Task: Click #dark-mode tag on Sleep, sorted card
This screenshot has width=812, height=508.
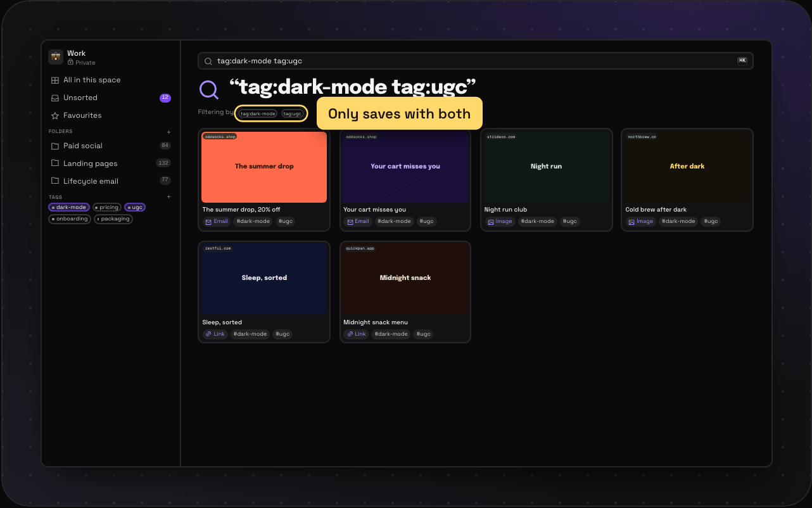Action: (x=250, y=334)
